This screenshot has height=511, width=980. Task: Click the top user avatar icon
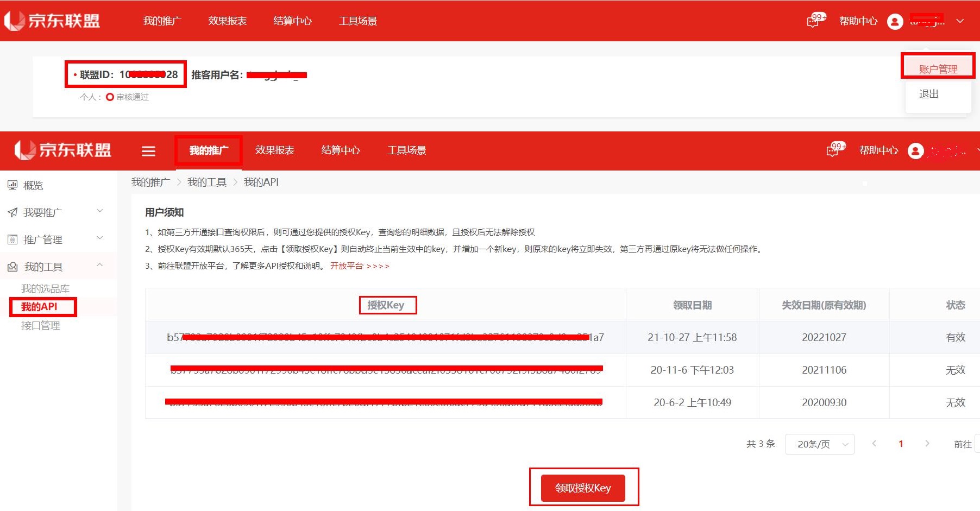point(895,21)
